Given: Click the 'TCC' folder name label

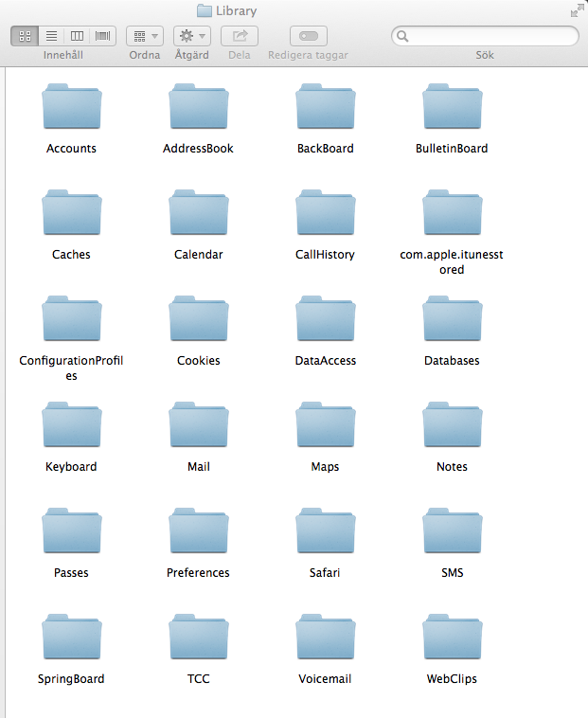Looking at the screenshot, I should point(199,678).
